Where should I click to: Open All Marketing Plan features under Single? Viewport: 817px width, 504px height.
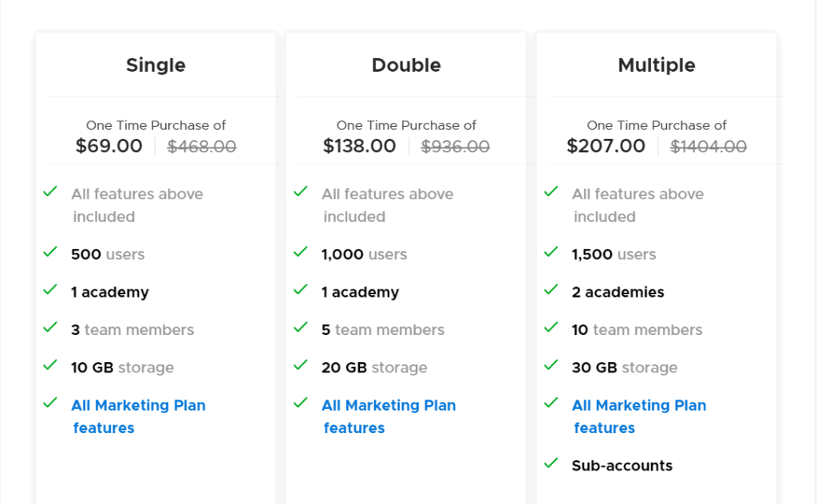(x=138, y=415)
